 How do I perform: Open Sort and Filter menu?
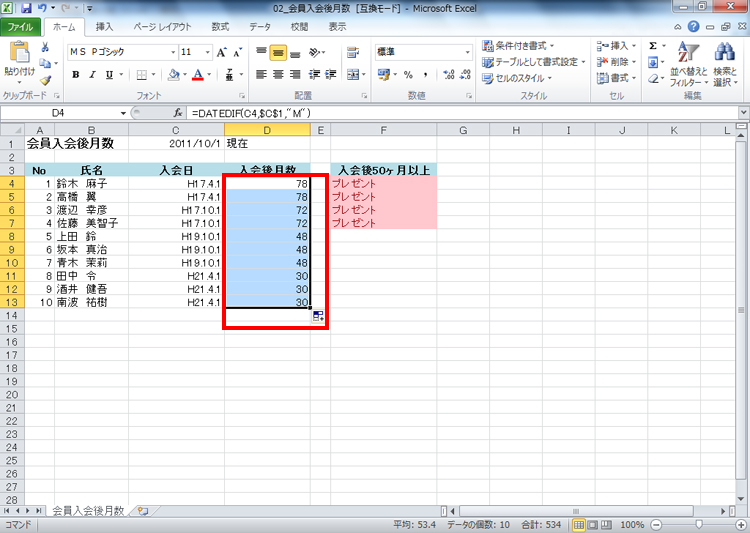tap(688, 64)
